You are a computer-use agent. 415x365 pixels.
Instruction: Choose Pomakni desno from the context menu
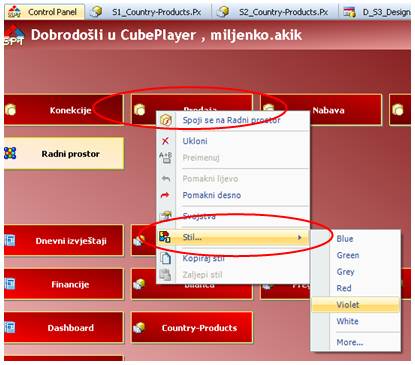[233, 195]
